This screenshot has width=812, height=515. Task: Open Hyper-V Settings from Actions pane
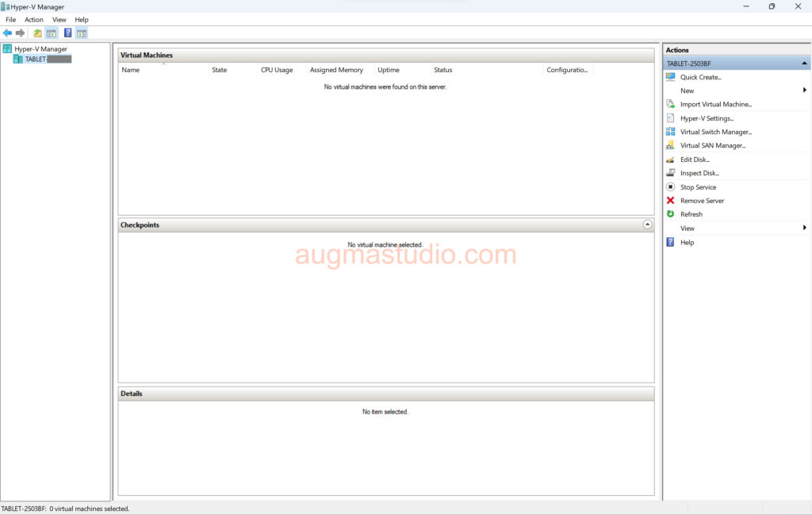coord(707,118)
